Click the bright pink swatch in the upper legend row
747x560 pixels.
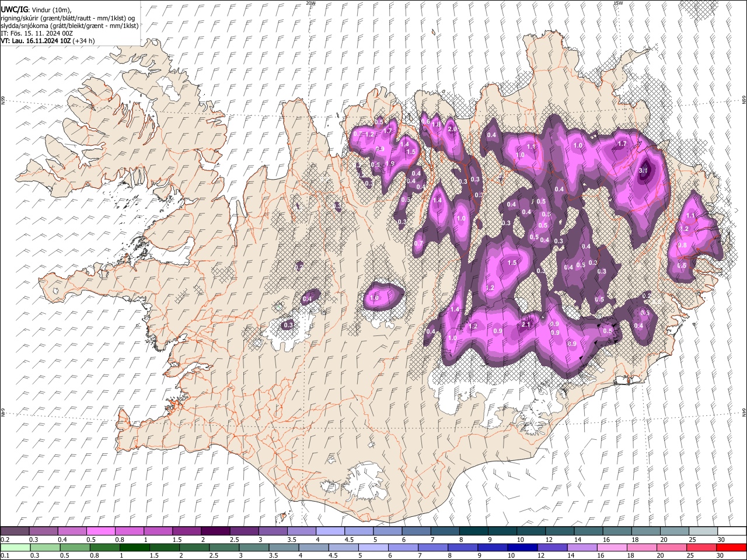[x=100, y=531]
